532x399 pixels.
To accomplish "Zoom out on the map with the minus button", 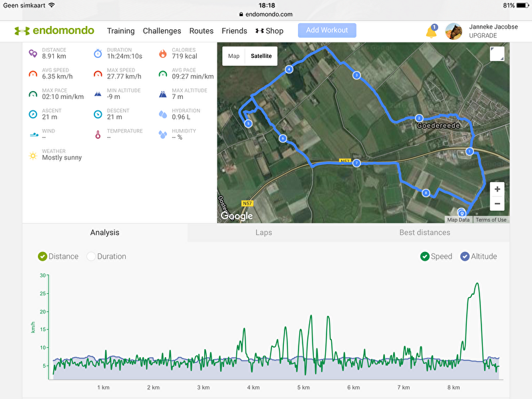I will pyautogui.click(x=497, y=203).
